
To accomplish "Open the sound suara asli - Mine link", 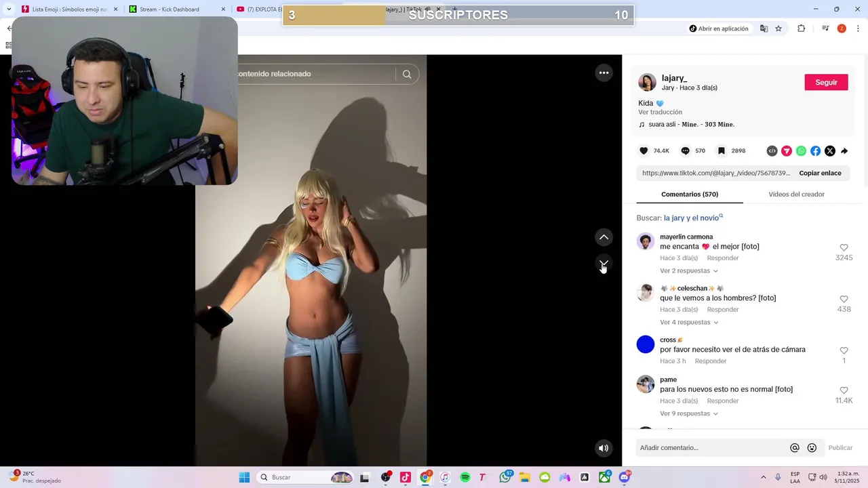I will click(691, 125).
